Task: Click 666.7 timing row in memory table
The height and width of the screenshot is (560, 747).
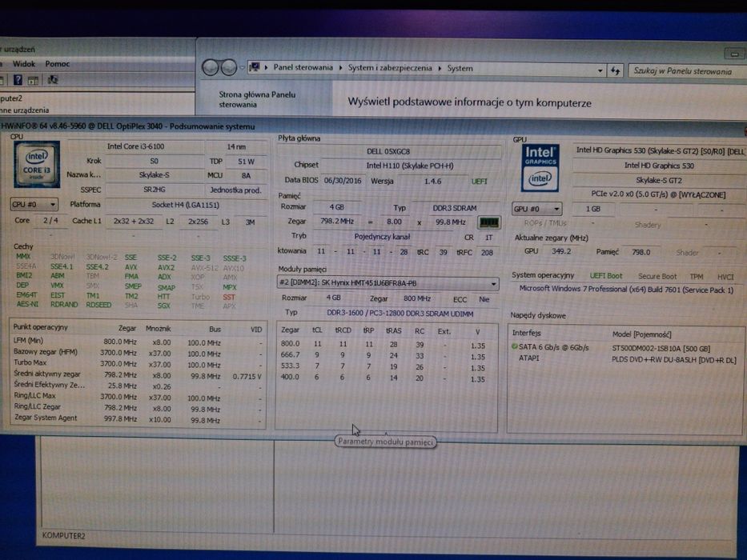Action: [x=383, y=355]
